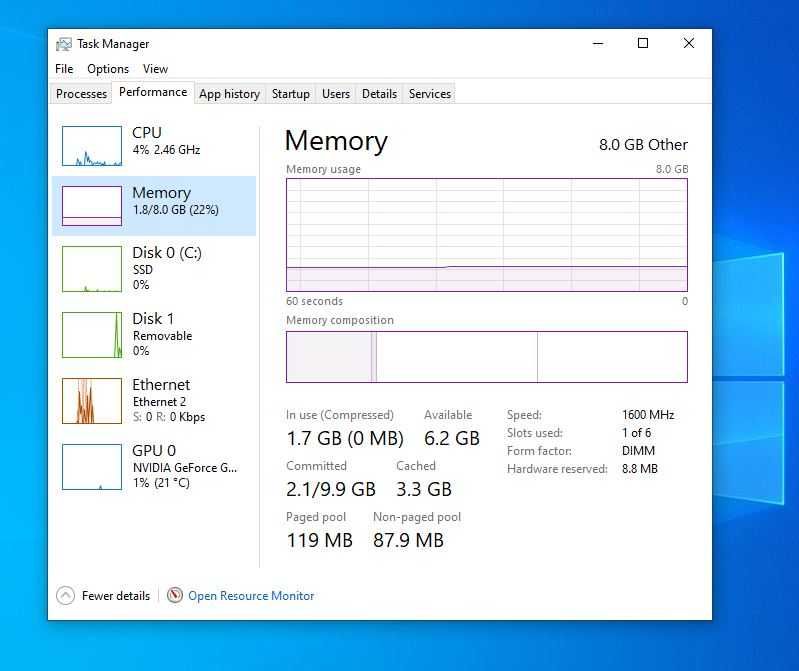799x671 pixels.
Task: Go to the Startup tab
Action: [x=290, y=94]
